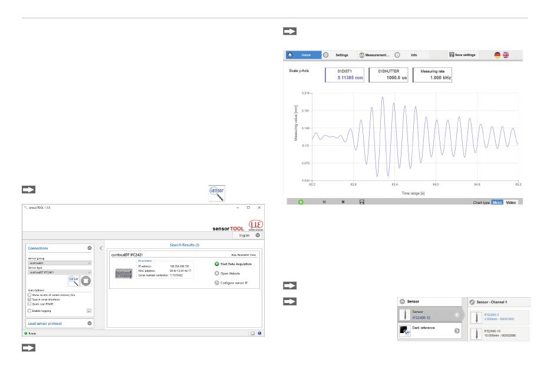This screenshot has width=560, height=392.
Task: Click the pencil icon next to Sensor - Channel 1
Action: tap(472, 302)
